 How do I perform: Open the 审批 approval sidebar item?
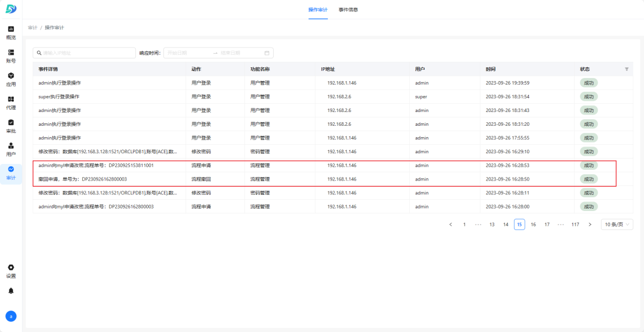(11, 126)
